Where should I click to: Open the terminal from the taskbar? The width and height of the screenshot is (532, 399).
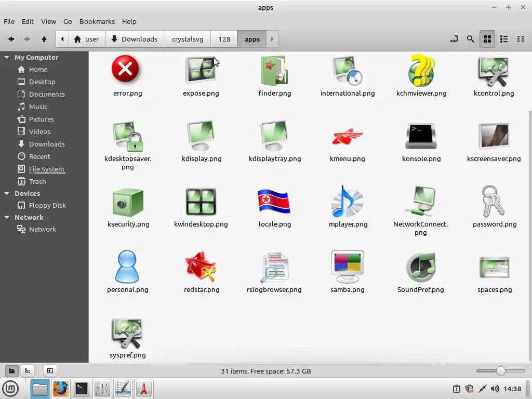[x=82, y=389]
